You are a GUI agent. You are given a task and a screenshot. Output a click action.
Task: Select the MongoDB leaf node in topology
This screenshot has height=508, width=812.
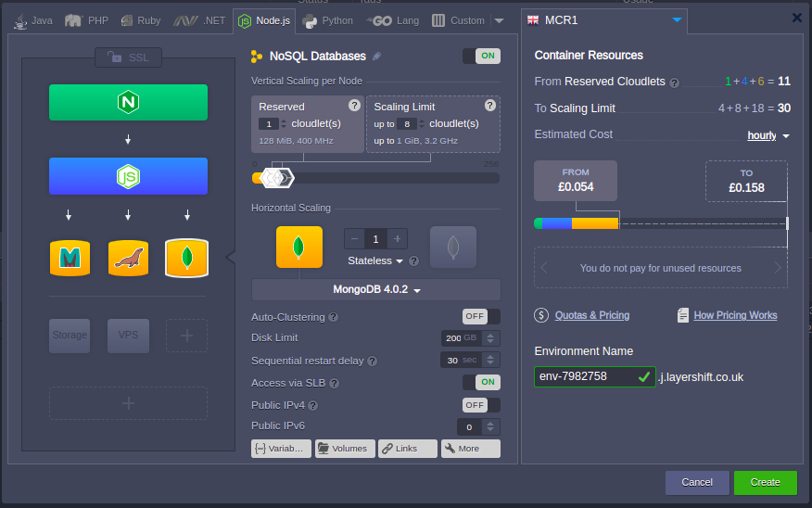click(187, 258)
